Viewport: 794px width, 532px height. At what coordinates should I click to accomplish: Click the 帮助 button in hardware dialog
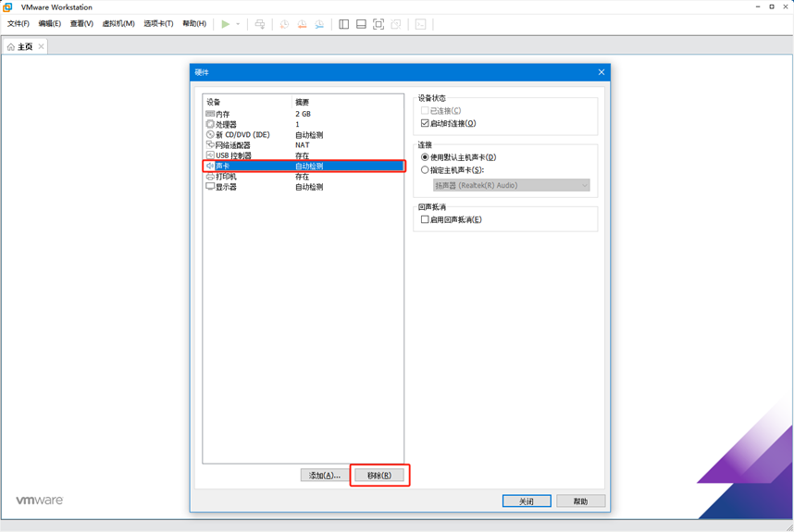tap(581, 501)
